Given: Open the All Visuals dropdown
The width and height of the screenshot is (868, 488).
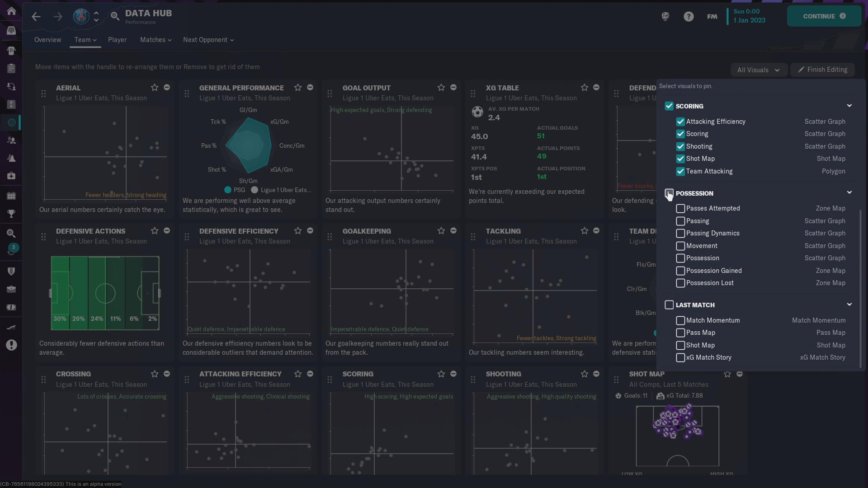Looking at the screenshot, I should pos(758,70).
